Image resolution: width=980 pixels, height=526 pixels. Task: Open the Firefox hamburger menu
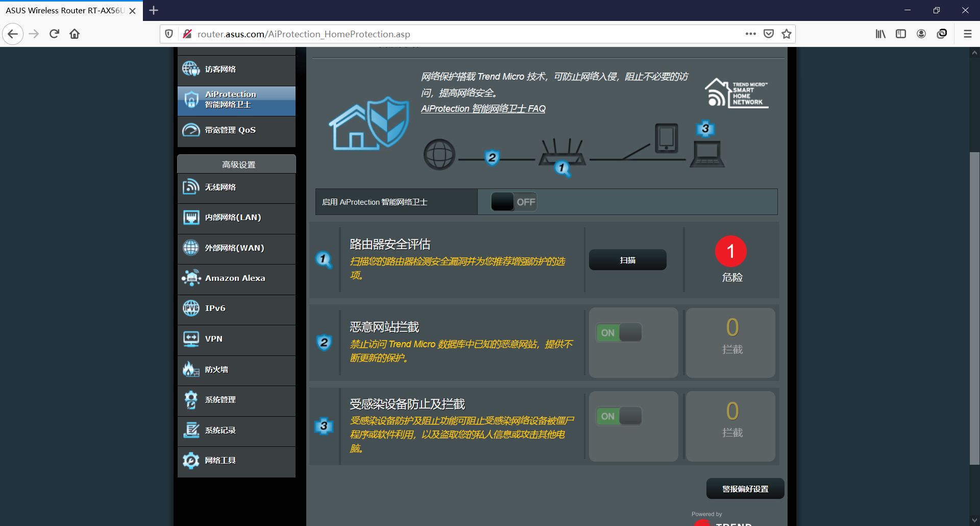click(967, 34)
